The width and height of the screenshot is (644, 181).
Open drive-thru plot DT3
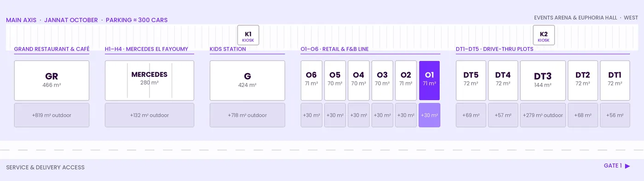(x=543, y=81)
